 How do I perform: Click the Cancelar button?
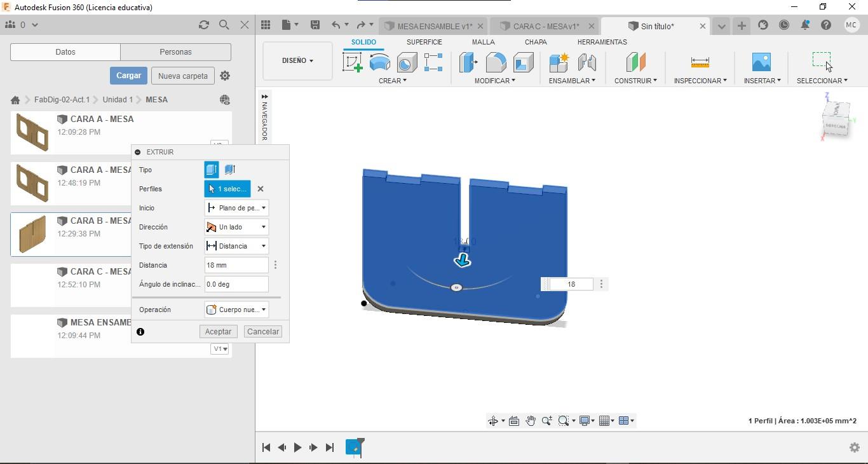pos(263,332)
